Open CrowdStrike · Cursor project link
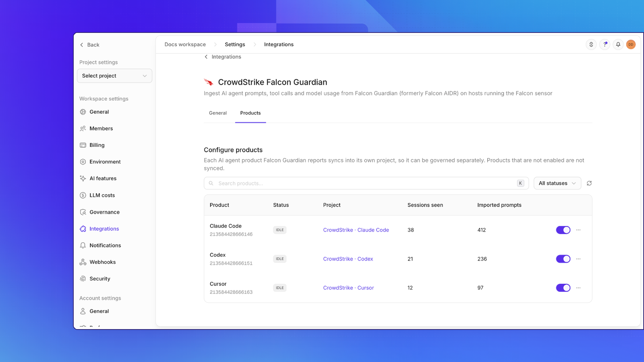 348,288
